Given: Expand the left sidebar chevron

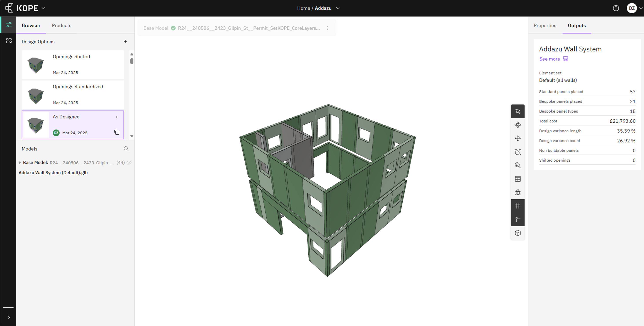Looking at the screenshot, I should [x=9, y=317].
